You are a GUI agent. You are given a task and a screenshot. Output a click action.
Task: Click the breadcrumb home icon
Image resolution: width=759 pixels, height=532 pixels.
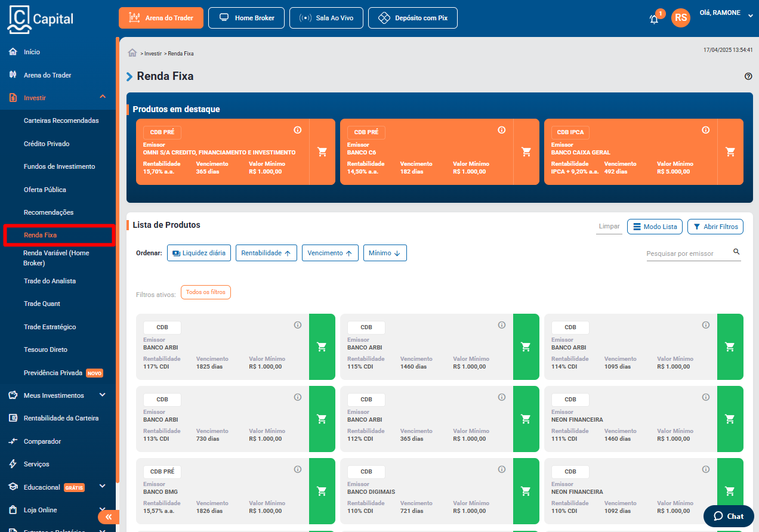tap(132, 53)
